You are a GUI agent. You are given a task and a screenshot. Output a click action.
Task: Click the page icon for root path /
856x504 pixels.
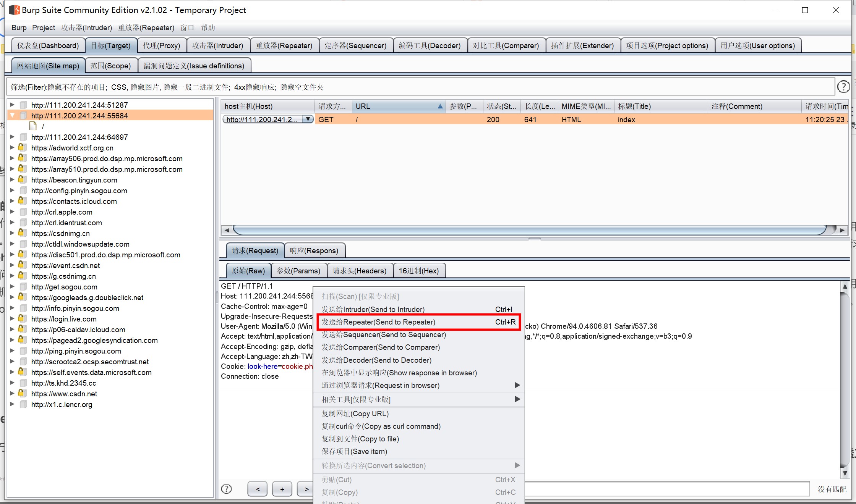33,126
